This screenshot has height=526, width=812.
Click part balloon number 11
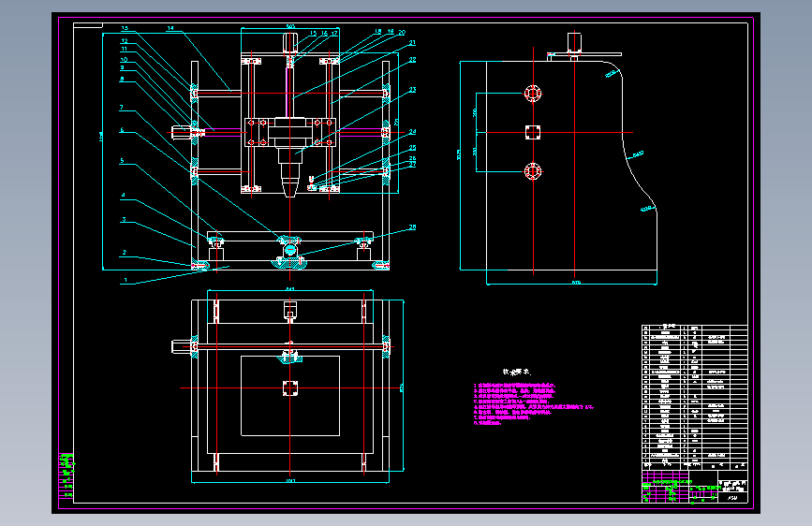(124, 50)
